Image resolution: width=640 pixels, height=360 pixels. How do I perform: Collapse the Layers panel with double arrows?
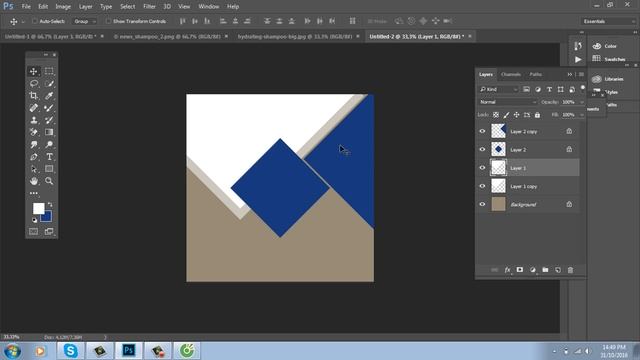(x=569, y=74)
